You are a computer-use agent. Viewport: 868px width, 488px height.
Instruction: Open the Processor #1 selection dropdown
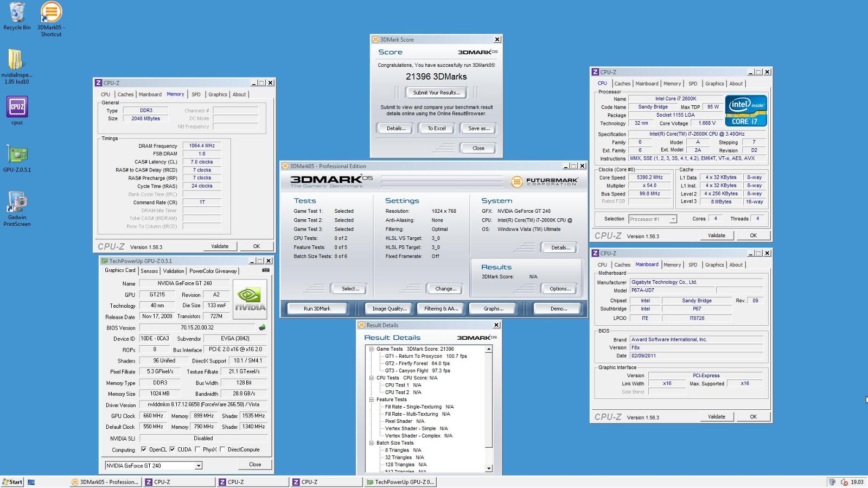coord(673,219)
